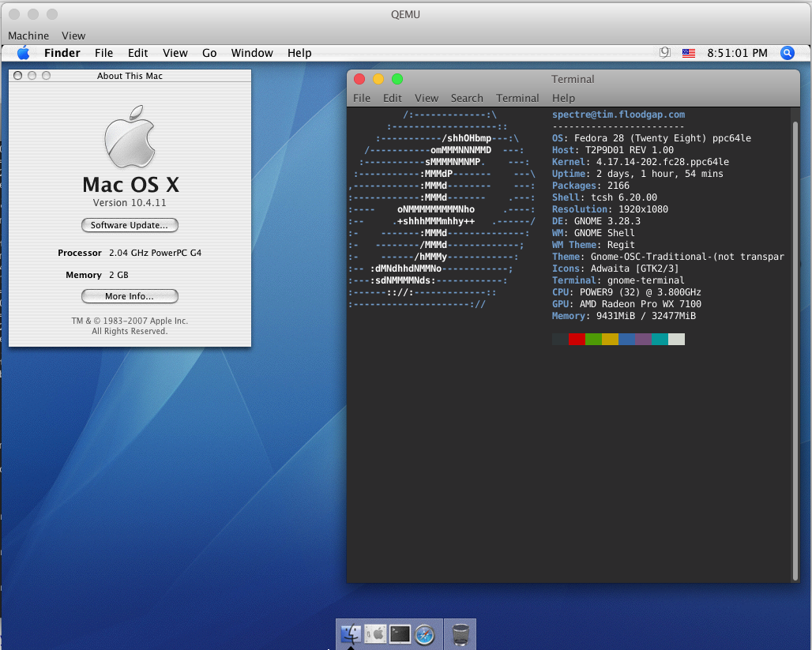The height and width of the screenshot is (650, 812).
Task: Open Finder's Help menu
Action: 299,53
